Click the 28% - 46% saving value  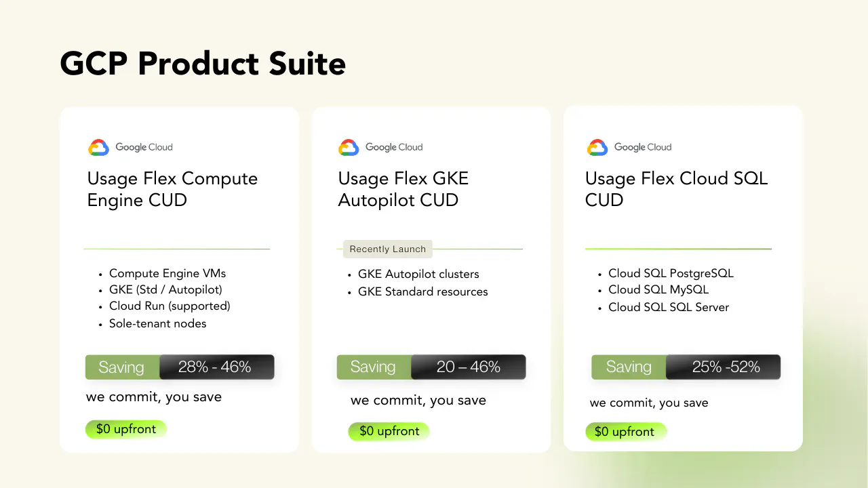[x=216, y=367]
